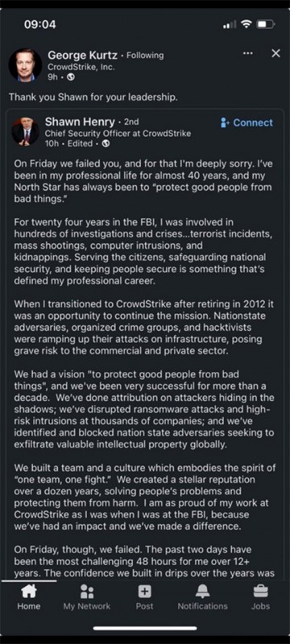Image resolution: width=290 pixels, height=644 pixels.
Task: Connect with Shawn Henry
Action: click(246, 122)
